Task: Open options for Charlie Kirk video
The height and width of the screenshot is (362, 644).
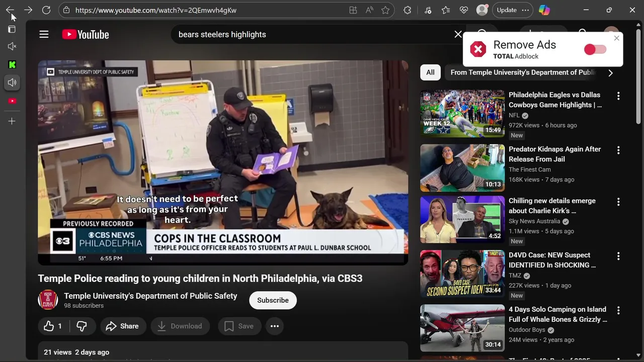Action: click(x=618, y=202)
